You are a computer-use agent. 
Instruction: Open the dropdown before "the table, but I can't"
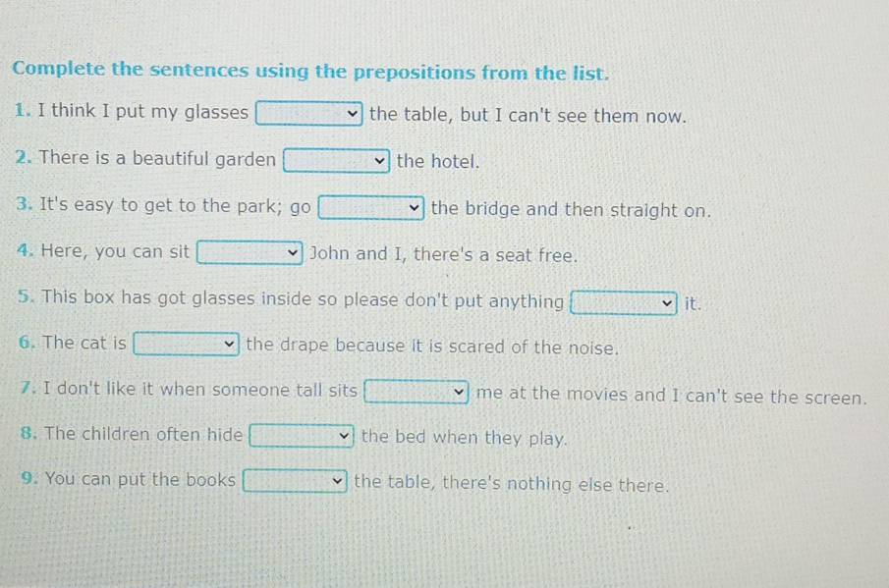[309, 115]
